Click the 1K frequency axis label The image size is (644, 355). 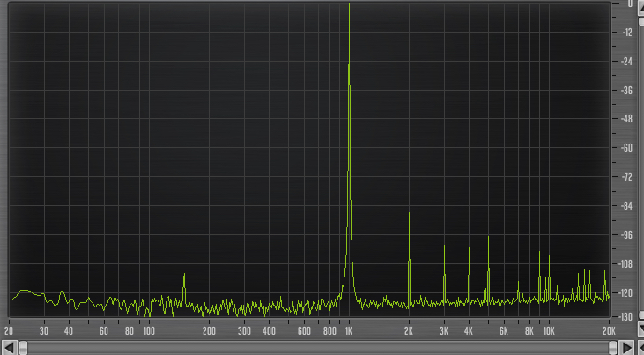[349, 331]
